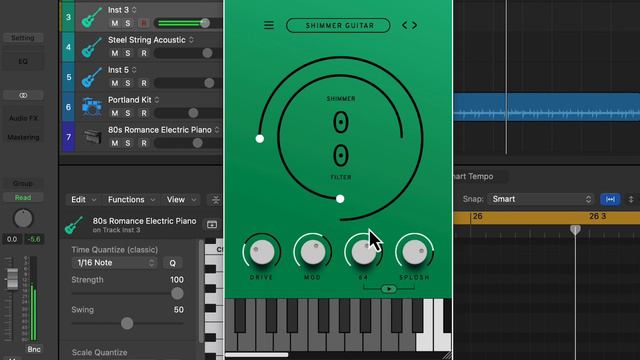
Task: Open the Inst 3 track name chevron
Action: [134, 9]
